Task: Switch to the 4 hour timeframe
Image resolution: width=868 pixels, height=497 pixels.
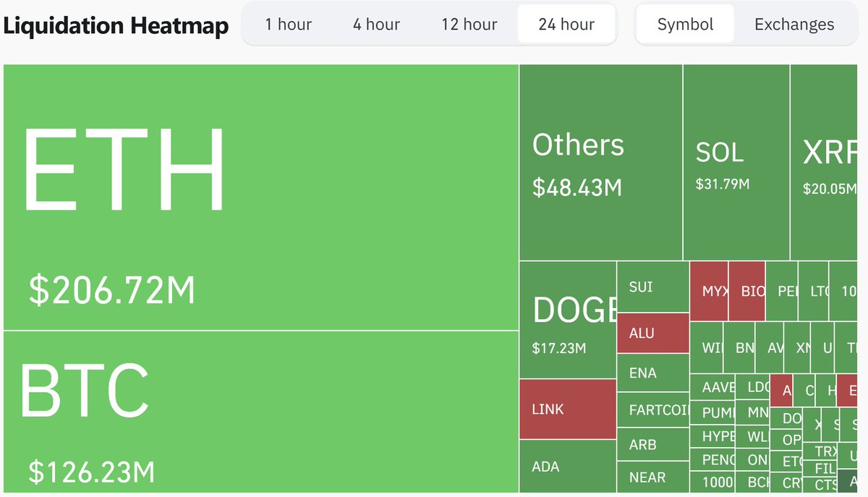Action: point(375,24)
